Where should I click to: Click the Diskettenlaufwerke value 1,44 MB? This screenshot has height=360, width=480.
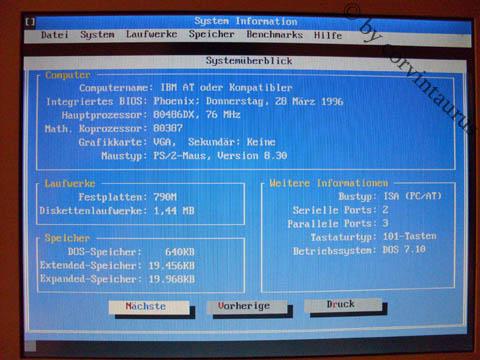coord(174,211)
